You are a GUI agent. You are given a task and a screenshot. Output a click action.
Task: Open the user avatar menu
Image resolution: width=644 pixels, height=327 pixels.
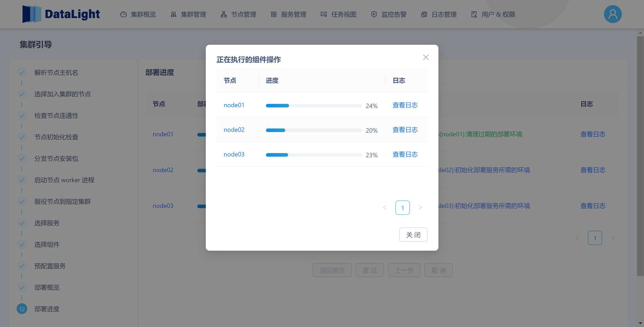[613, 14]
